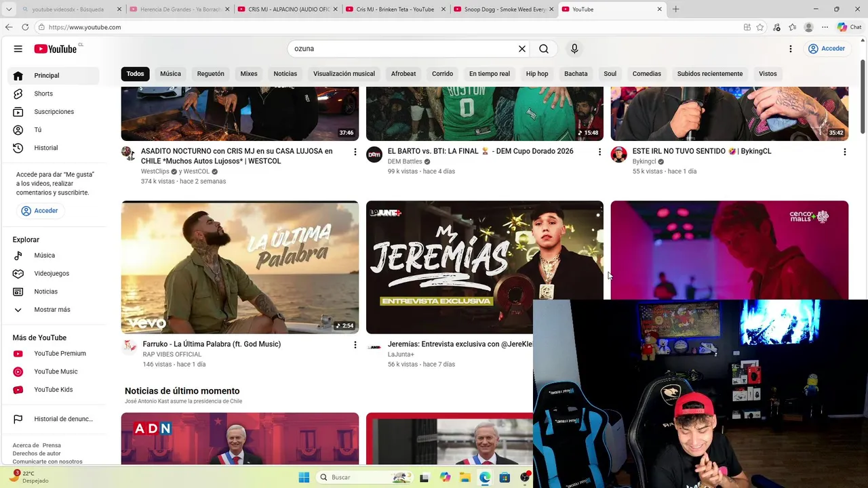
Task: Open Suscripciones in the sidebar
Action: pyautogui.click(x=56, y=112)
